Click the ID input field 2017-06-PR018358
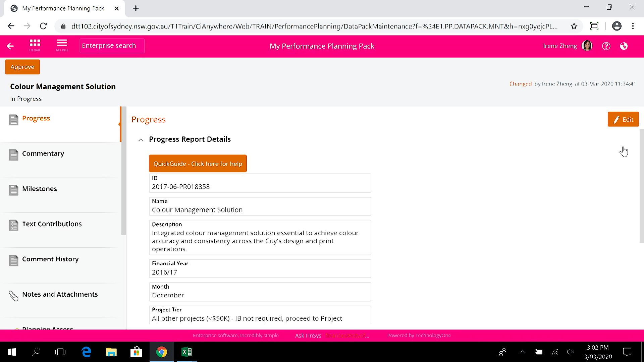 (260, 186)
